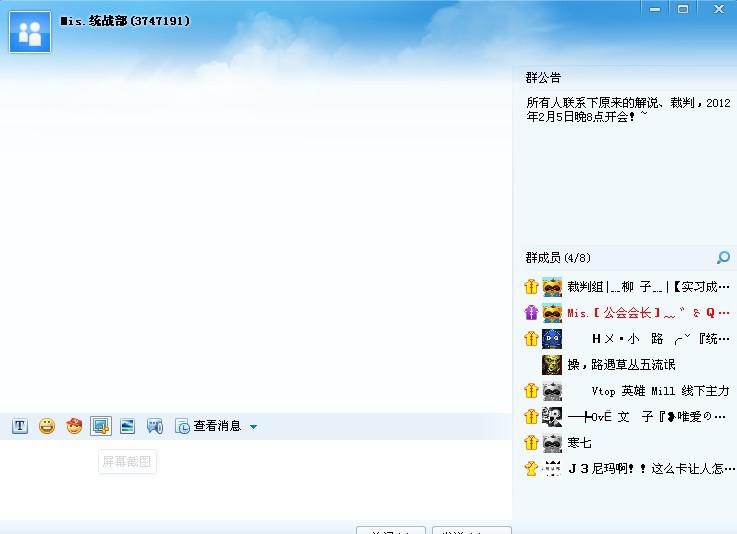Screen dimensions: 737x534
Task: Click the yellow admin badge beside LovE 文 子
Action: pyautogui.click(x=531, y=416)
